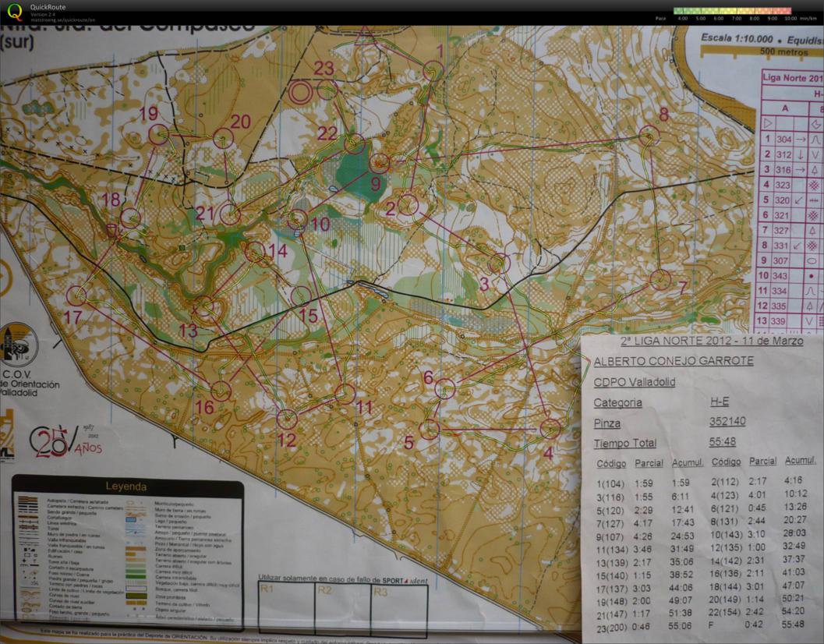
Task: Select control circle 2 on the map
Action: pyautogui.click(x=408, y=205)
